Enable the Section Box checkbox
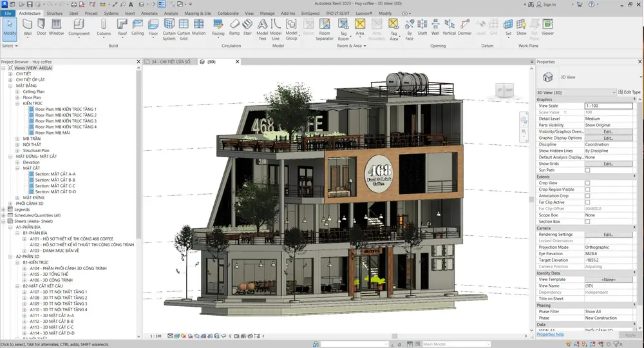This screenshot has height=348, width=644. 588,222
